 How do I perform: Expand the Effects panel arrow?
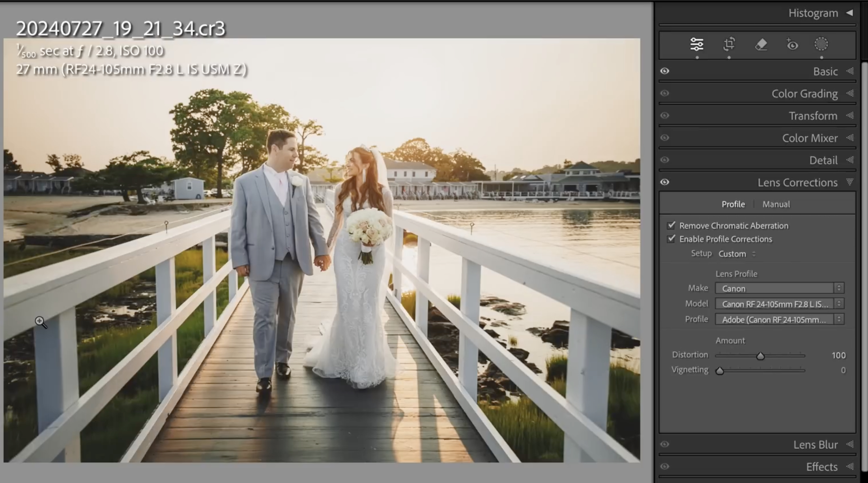[x=850, y=466]
